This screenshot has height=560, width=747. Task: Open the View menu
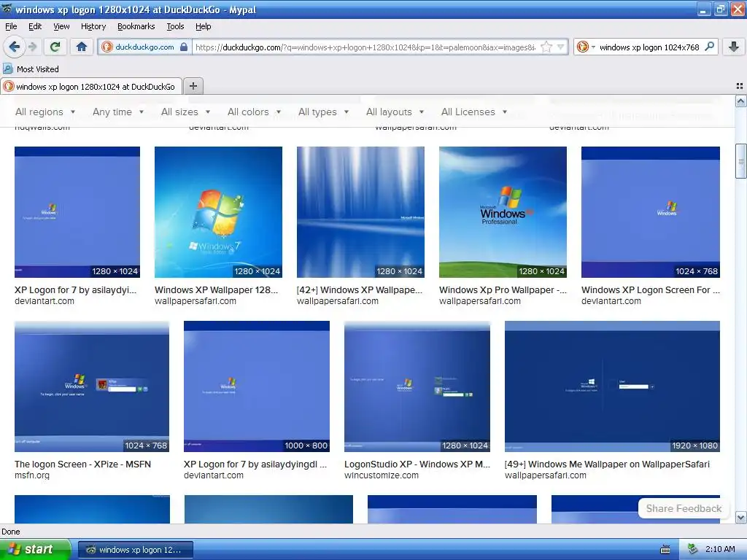(x=61, y=26)
